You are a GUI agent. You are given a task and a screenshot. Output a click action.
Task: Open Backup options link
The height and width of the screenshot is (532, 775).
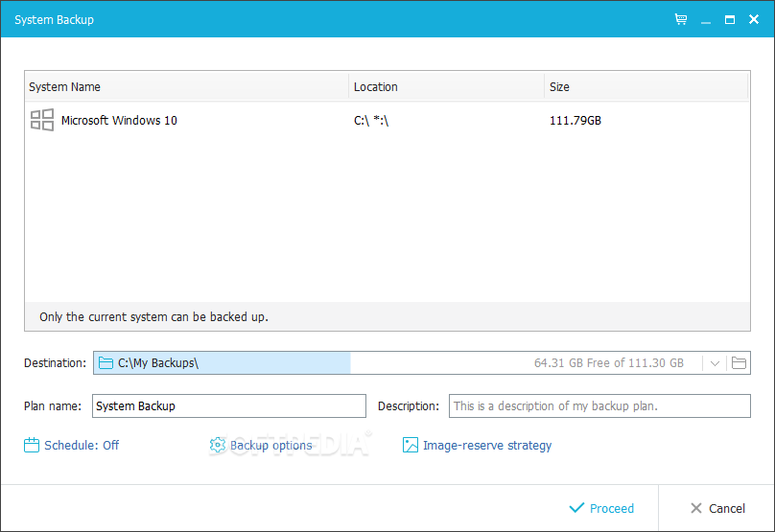[270, 445]
